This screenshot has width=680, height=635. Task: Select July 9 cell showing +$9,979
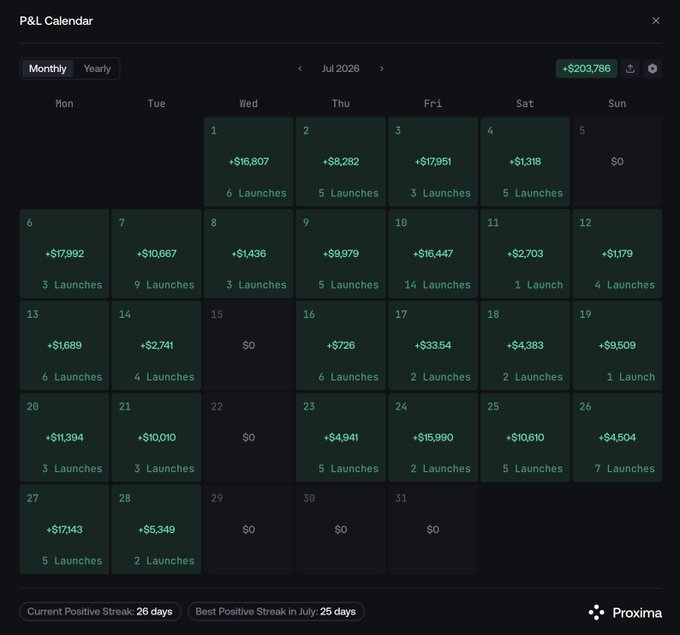(341, 254)
